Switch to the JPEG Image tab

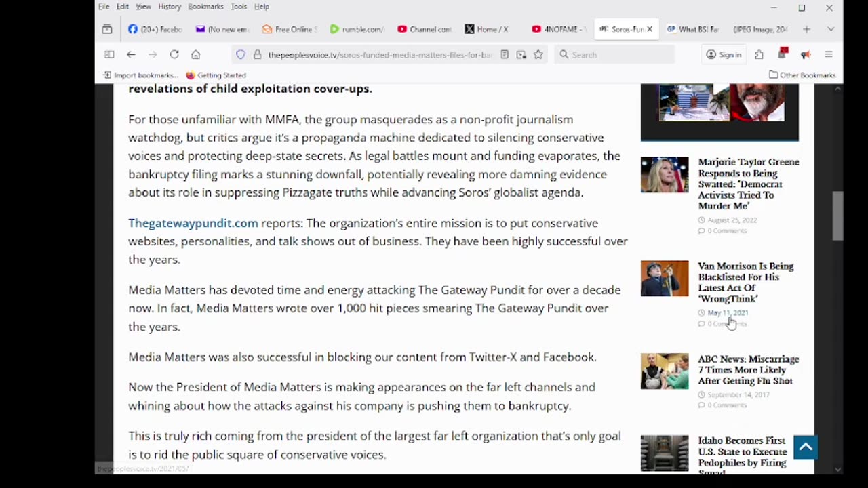759,29
